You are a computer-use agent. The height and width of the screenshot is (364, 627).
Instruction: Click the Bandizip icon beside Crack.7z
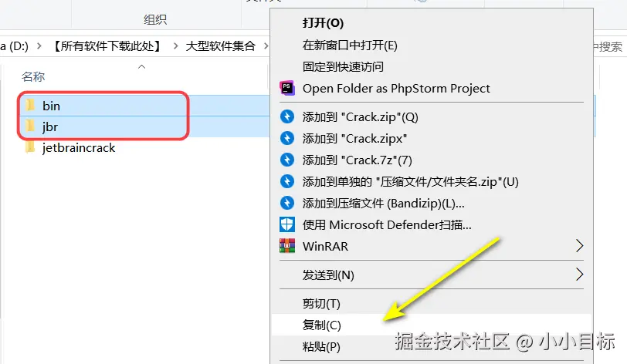tap(287, 160)
